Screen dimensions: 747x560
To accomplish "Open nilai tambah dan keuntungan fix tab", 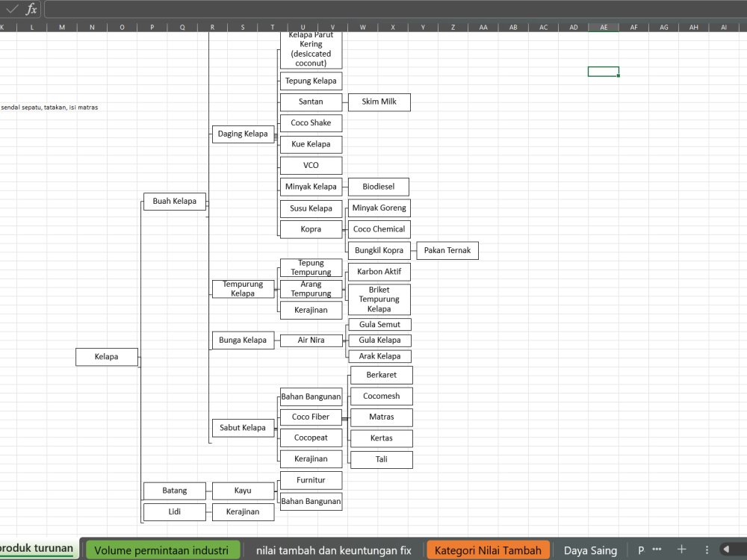I will pos(333,550).
